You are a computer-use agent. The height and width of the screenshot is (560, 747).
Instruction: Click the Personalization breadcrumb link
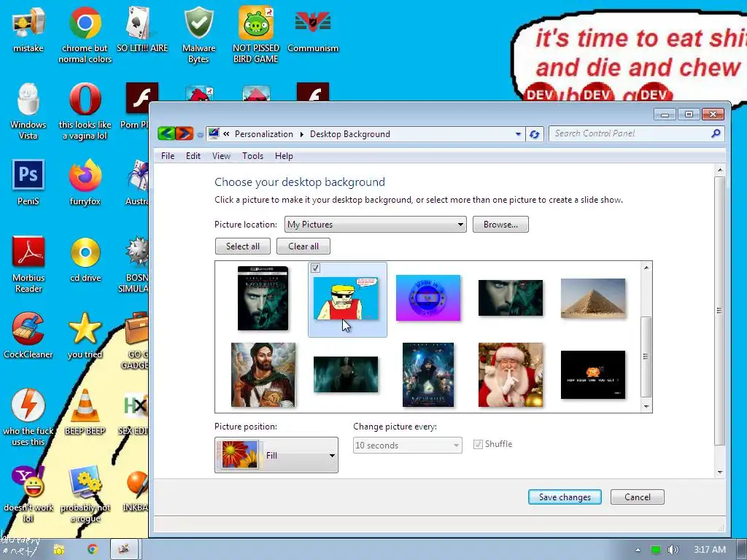tap(264, 134)
